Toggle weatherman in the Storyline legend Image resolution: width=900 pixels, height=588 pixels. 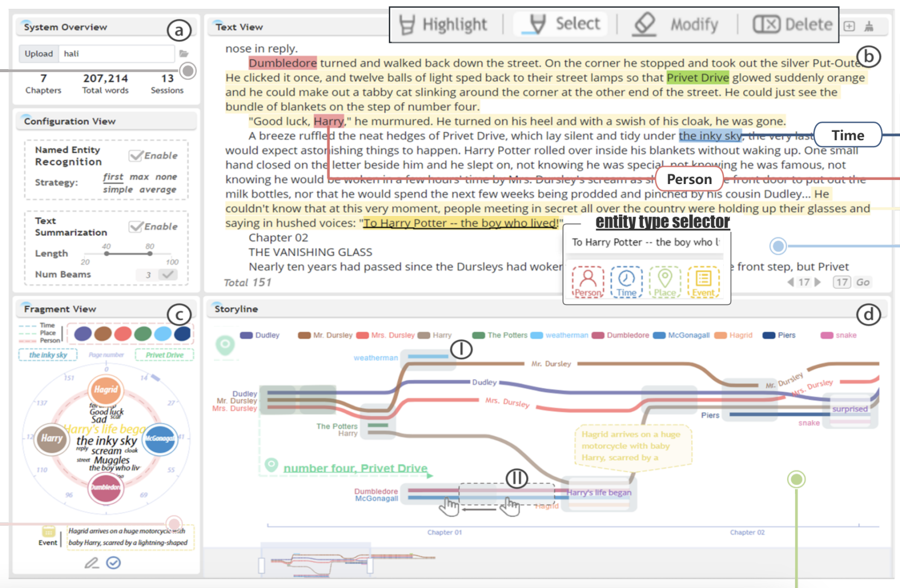[x=560, y=335]
